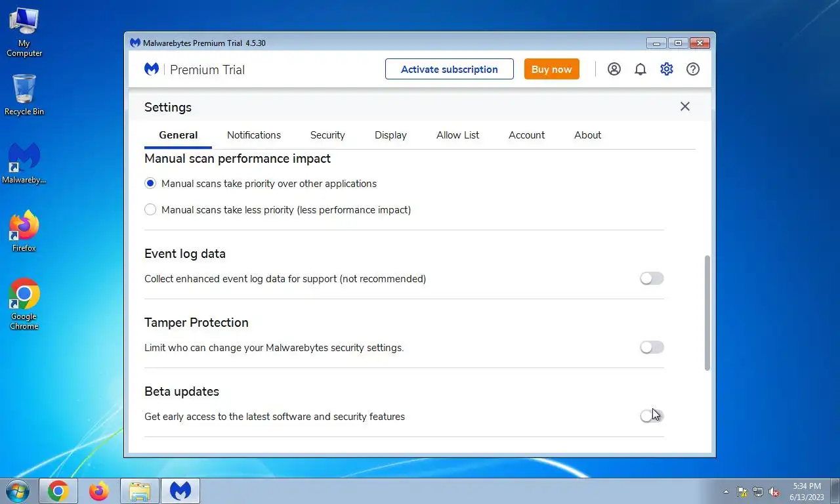Click the Event log data heading
Image resolution: width=840 pixels, height=504 pixels.
click(x=185, y=253)
